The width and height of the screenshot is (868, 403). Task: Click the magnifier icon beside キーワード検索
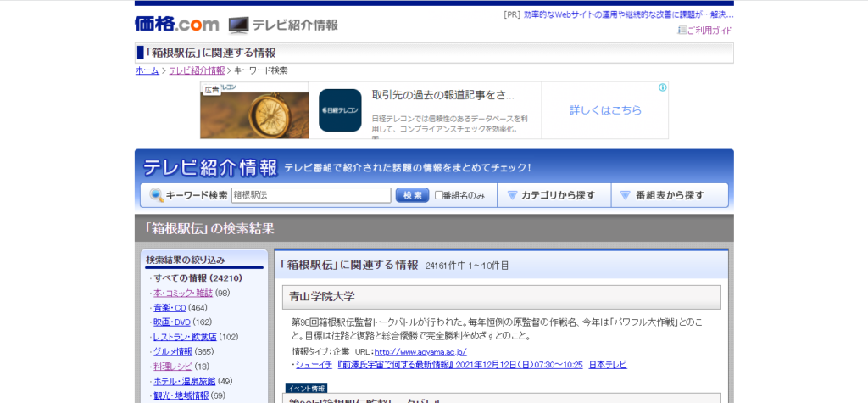click(x=157, y=195)
